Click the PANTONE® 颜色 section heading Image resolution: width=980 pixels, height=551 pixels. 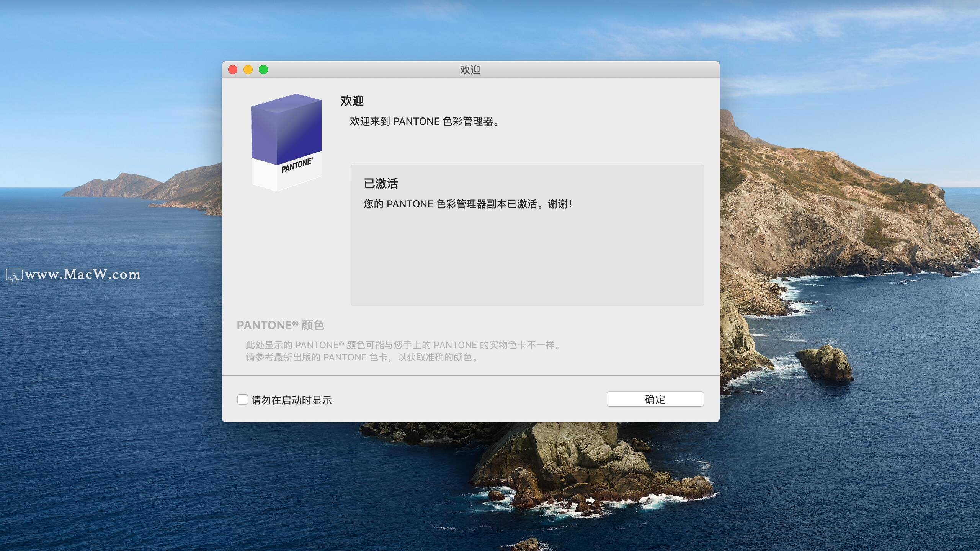[x=280, y=325]
